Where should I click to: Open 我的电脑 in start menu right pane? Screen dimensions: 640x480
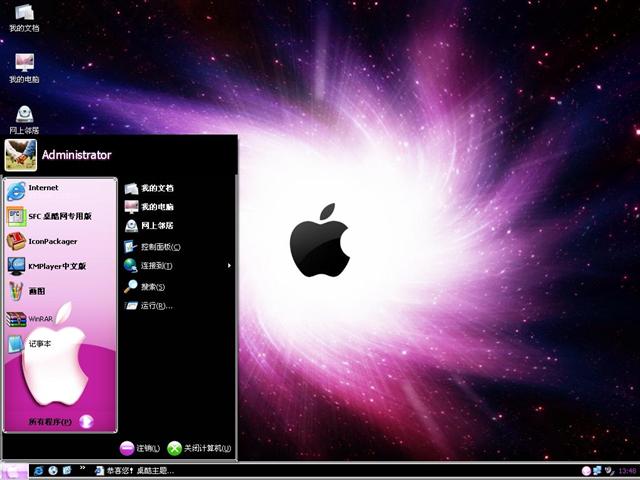(x=149, y=207)
